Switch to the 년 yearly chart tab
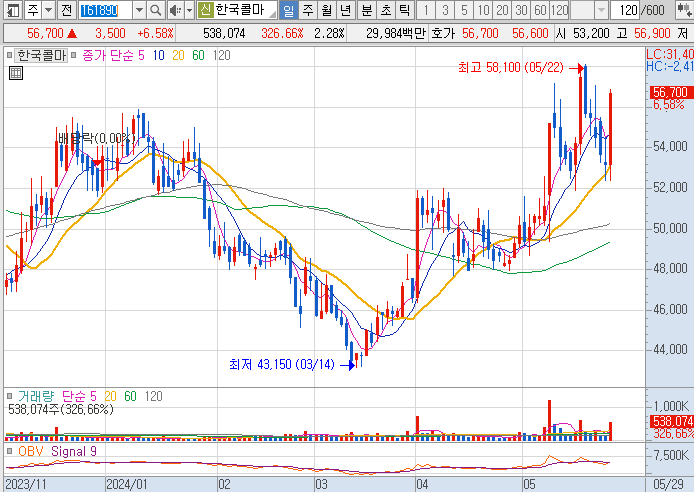This screenshot has width=694, height=492. pyautogui.click(x=345, y=10)
